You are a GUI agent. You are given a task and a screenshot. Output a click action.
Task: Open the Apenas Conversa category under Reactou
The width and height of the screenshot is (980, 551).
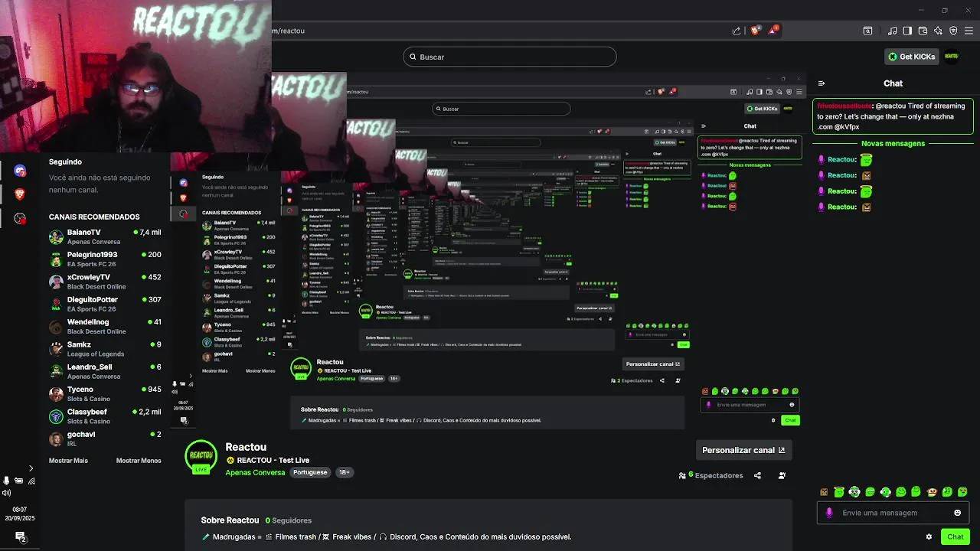pyautogui.click(x=255, y=472)
